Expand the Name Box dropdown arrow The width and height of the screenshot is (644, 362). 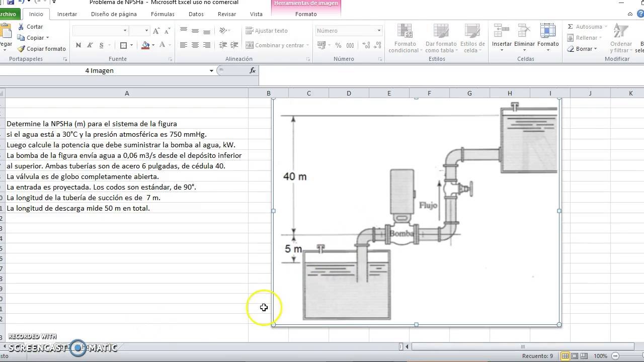pos(211,71)
